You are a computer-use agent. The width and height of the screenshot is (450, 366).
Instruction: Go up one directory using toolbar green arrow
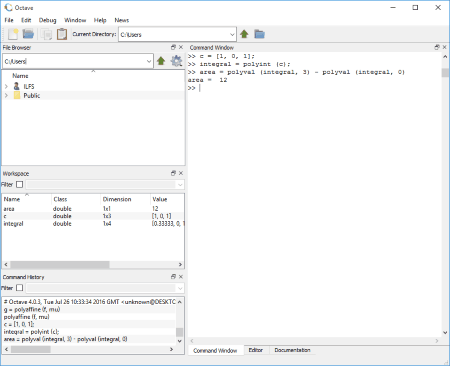tap(244, 34)
